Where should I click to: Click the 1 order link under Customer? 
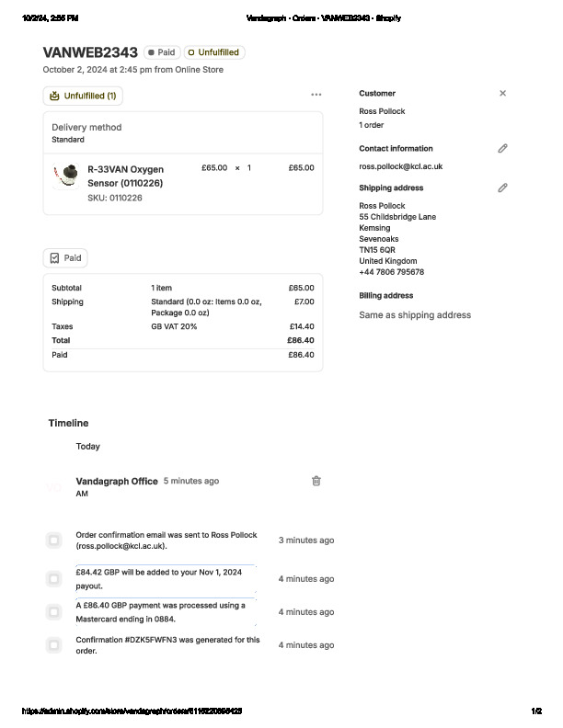tap(372, 125)
